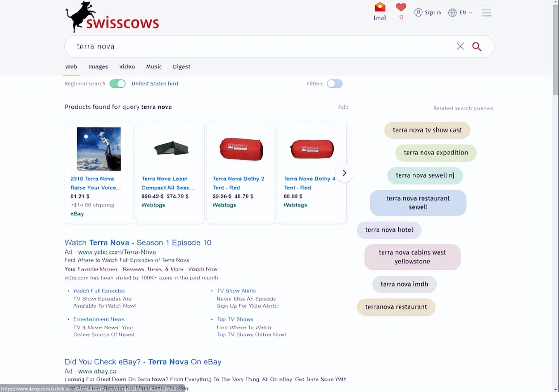Switch to the Music tab
Image resolution: width=560 pixels, height=392 pixels.
click(x=154, y=67)
